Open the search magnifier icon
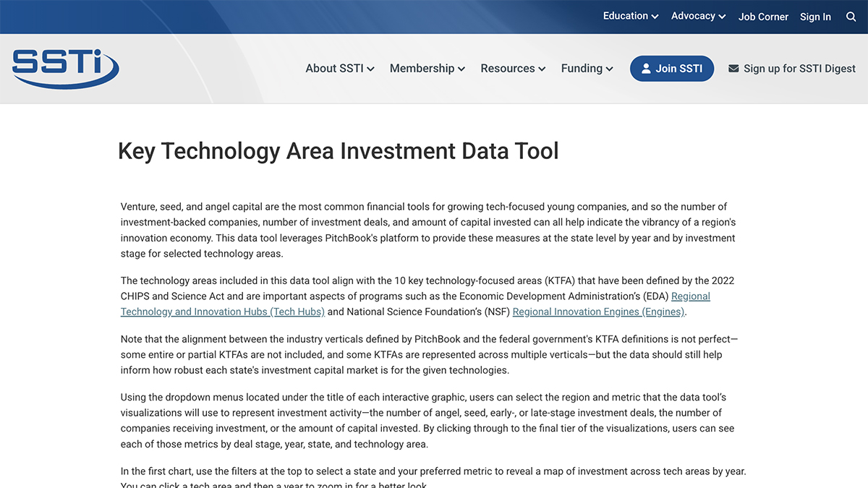Viewport: 868px width, 488px height. (x=851, y=17)
